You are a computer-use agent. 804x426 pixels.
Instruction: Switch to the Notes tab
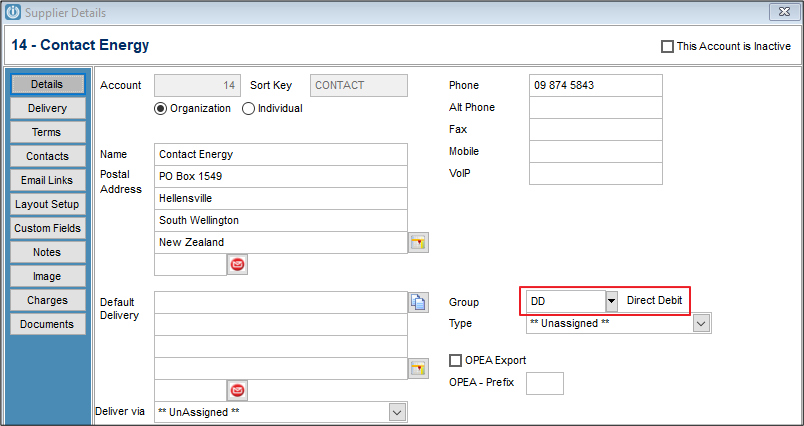pyautogui.click(x=47, y=252)
